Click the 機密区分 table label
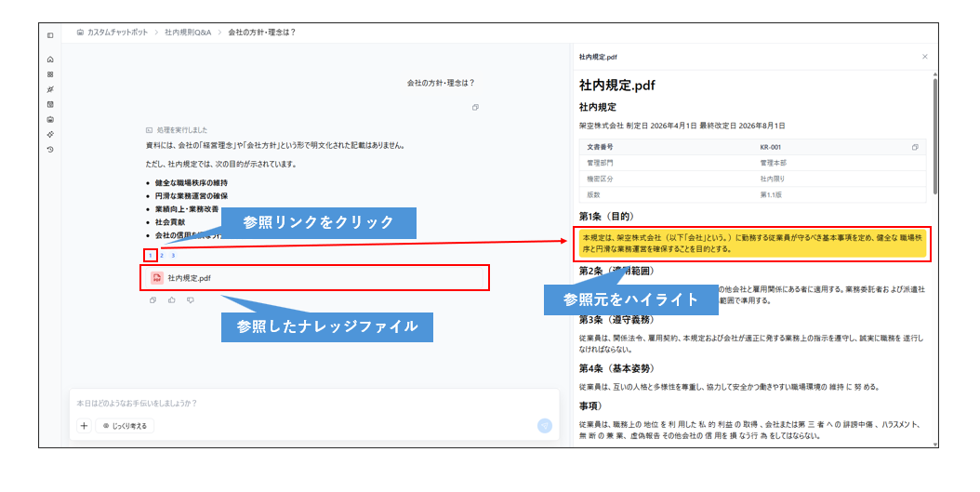 pos(600,179)
